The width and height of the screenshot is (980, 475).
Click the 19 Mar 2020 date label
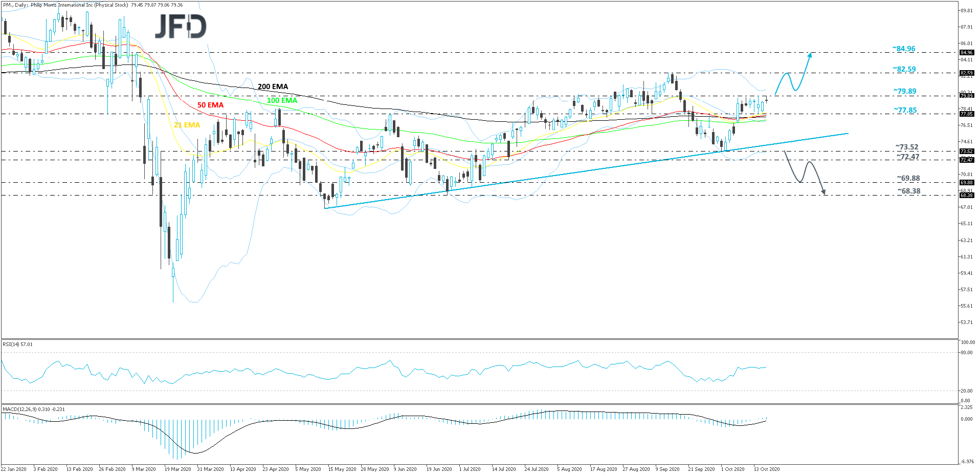tap(177, 469)
